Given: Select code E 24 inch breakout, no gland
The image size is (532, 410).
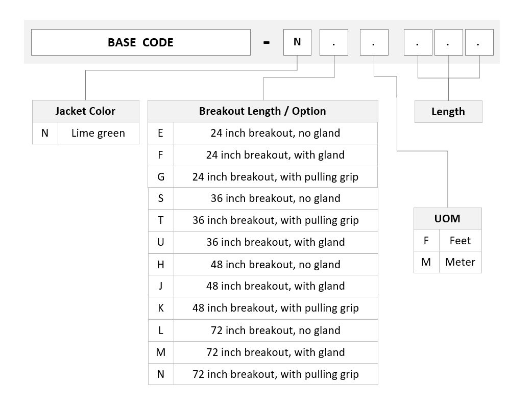Looking at the screenshot, I should 263,133.
